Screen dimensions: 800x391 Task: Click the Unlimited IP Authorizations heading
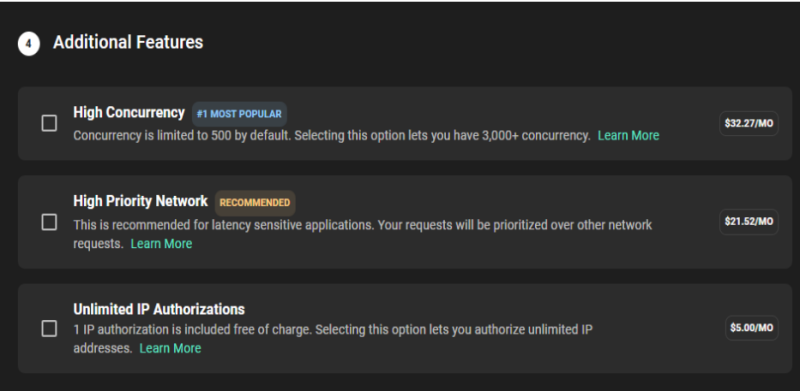(159, 309)
